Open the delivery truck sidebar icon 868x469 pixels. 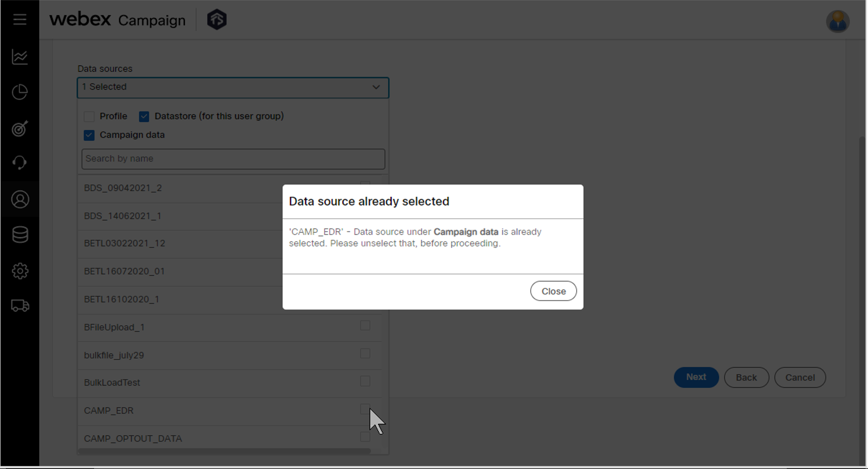pos(20,306)
